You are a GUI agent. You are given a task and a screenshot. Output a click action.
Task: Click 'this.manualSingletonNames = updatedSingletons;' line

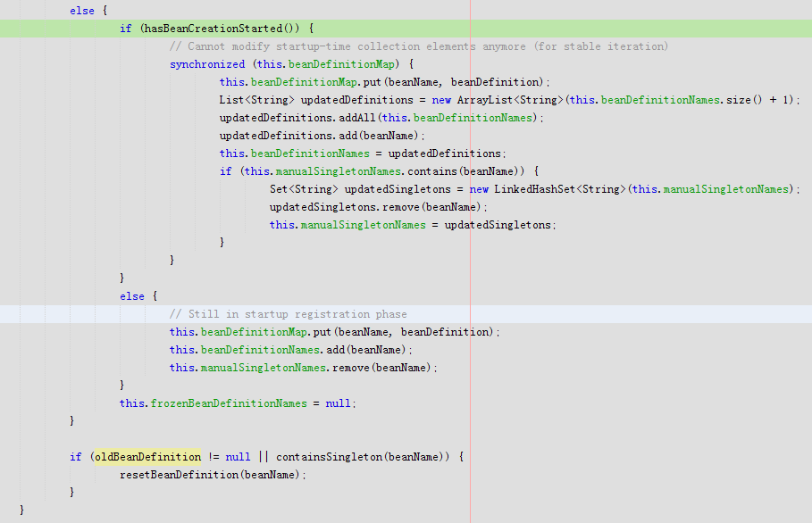click(413, 225)
